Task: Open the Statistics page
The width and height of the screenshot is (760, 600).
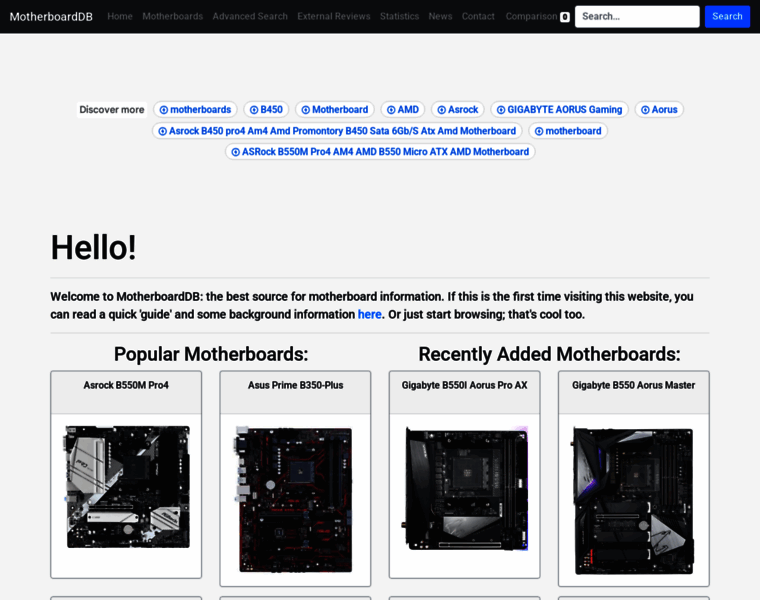Action: tap(399, 16)
